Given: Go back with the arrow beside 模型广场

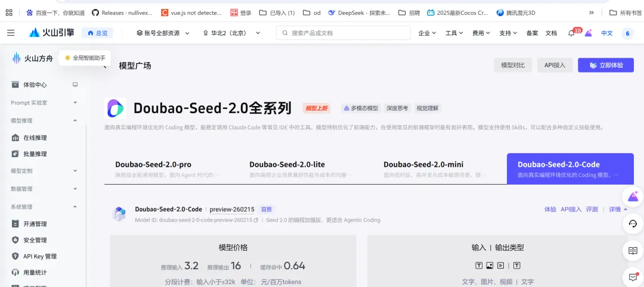Looking at the screenshot, I should [x=104, y=66].
